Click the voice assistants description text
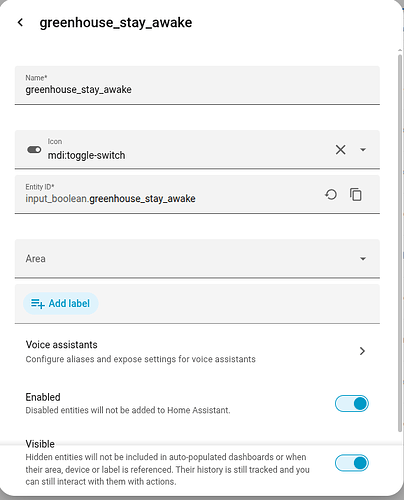This screenshot has height=500, width=404. pyautogui.click(x=141, y=359)
